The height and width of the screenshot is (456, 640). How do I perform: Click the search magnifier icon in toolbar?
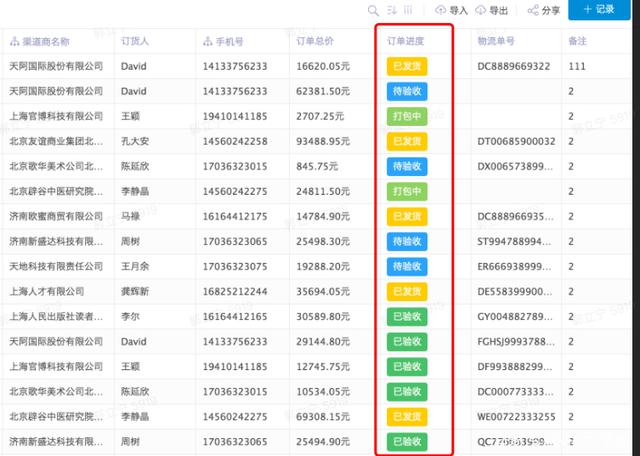[373, 10]
